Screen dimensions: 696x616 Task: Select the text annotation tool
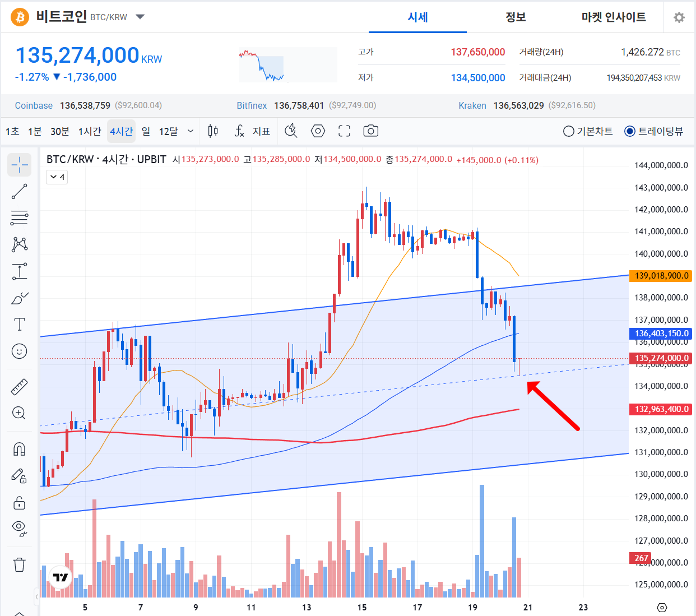(19, 325)
